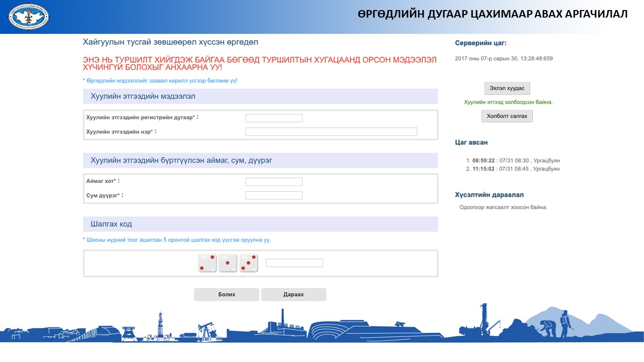
Task: Click Холболт салгах disconnect button
Action: pyautogui.click(x=507, y=116)
